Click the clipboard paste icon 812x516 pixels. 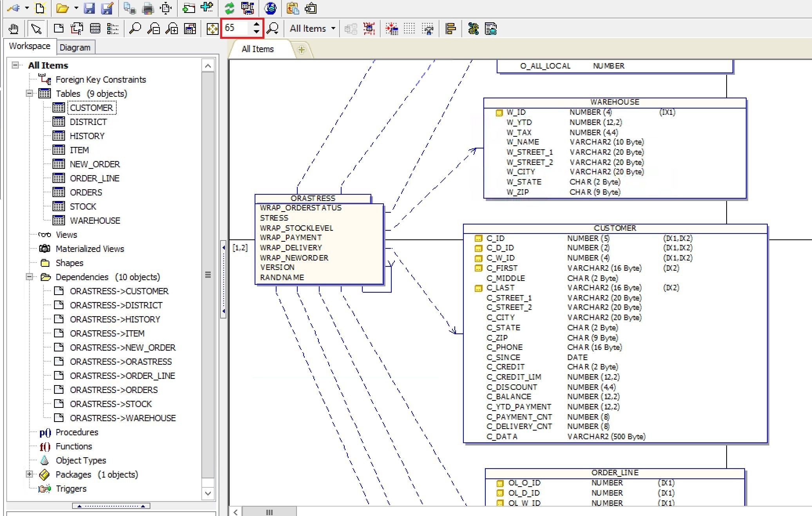click(293, 8)
